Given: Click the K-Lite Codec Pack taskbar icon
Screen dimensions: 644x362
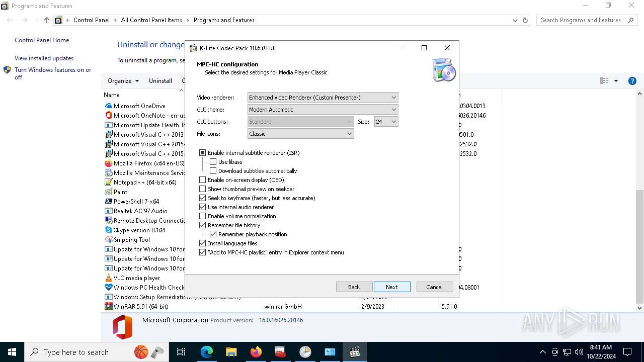Looking at the screenshot, I should [355, 352].
